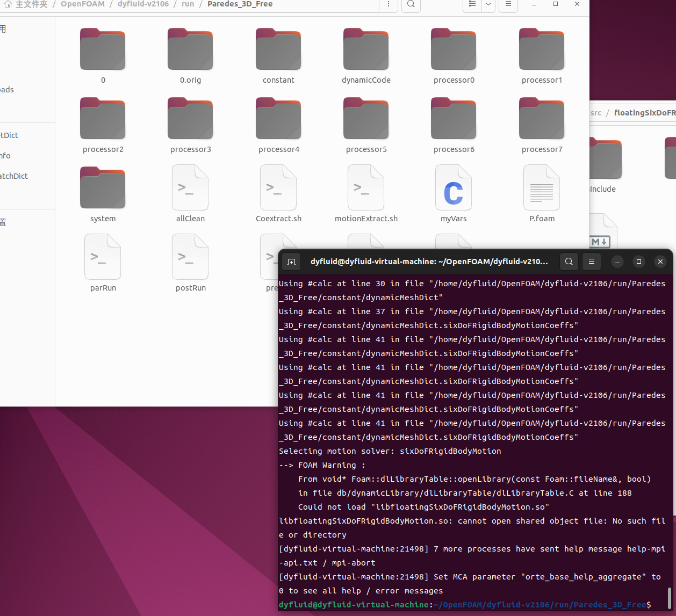Open the processor0 folder
The width and height of the screenshot is (676, 616).
(x=454, y=49)
